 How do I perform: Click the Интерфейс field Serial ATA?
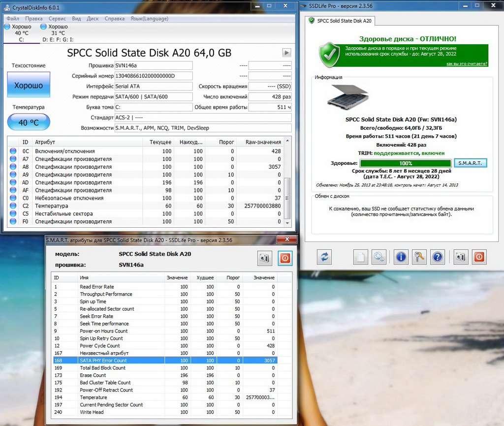[x=154, y=86]
